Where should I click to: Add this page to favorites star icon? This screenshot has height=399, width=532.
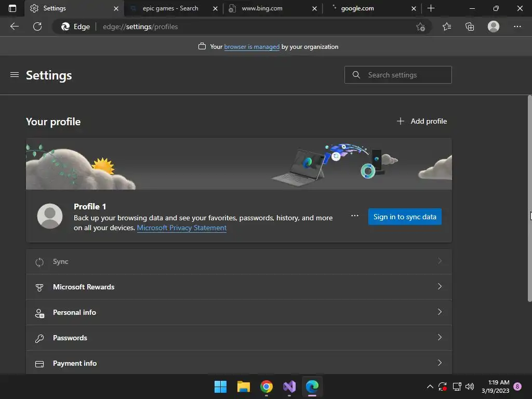click(420, 26)
